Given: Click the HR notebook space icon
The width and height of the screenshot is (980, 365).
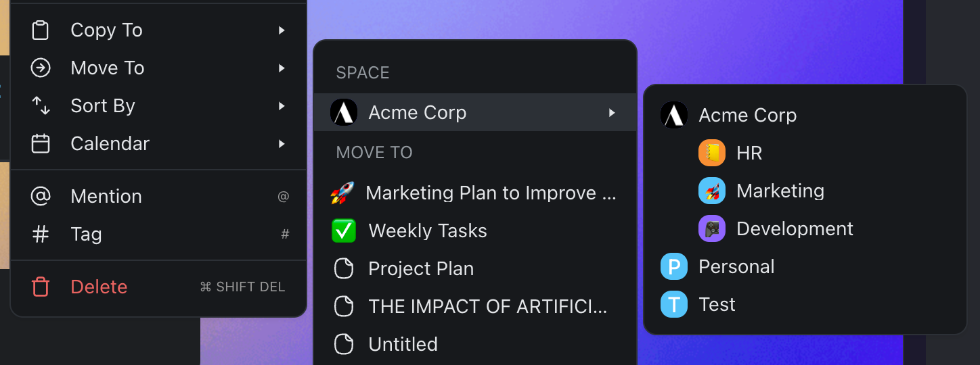Looking at the screenshot, I should tap(711, 153).
